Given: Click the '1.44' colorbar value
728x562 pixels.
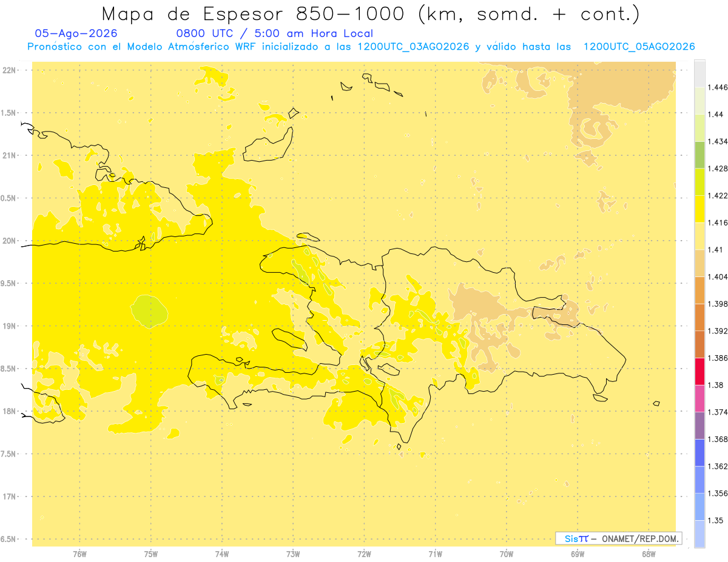Looking at the screenshot, I should (x=716, y=115).
